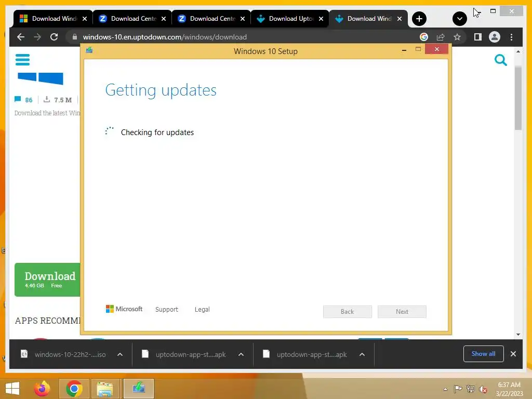Minimize the Windows 10 Setup window
The width and height of the screenshot is (532, 399).
[404, 50]
